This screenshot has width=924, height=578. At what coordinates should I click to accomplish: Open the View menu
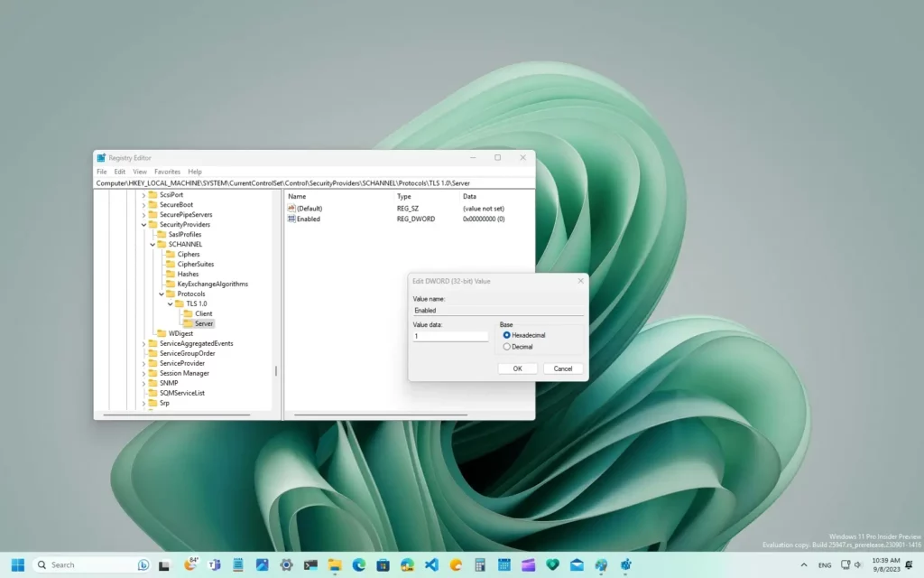click(140, 172)
